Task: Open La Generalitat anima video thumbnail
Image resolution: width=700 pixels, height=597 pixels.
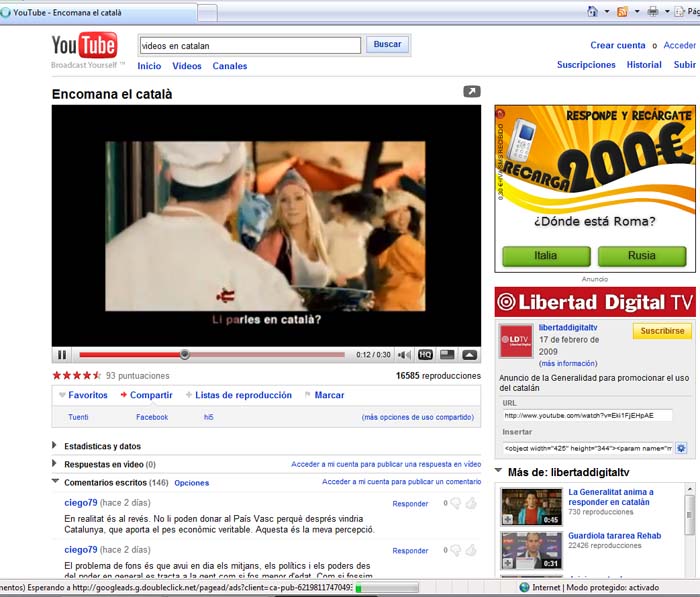Action: pyautogui.click(x=531, y=507)
